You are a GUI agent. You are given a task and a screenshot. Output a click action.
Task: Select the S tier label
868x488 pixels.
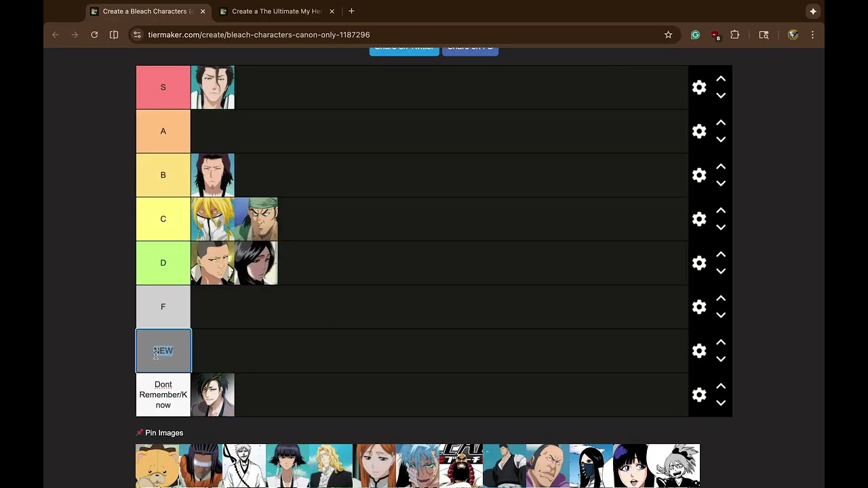point(163,87)
